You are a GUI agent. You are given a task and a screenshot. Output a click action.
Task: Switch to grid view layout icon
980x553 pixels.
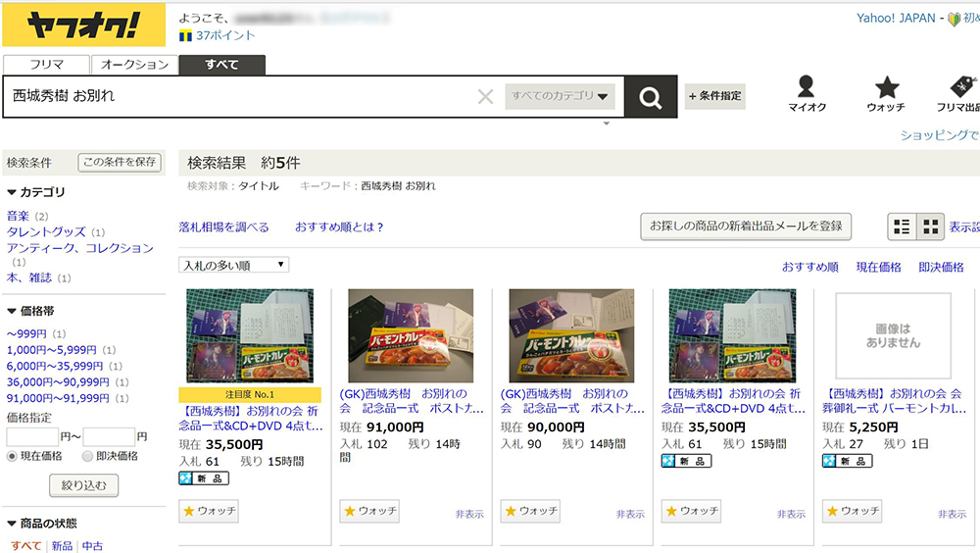pyautogui.click(x=929, y=226)
